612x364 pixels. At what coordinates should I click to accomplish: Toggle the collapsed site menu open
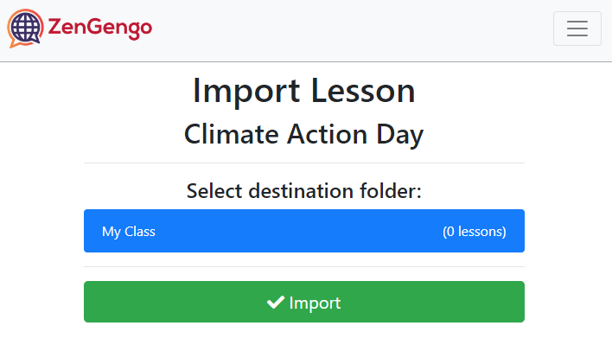click(x=577, y=29)
